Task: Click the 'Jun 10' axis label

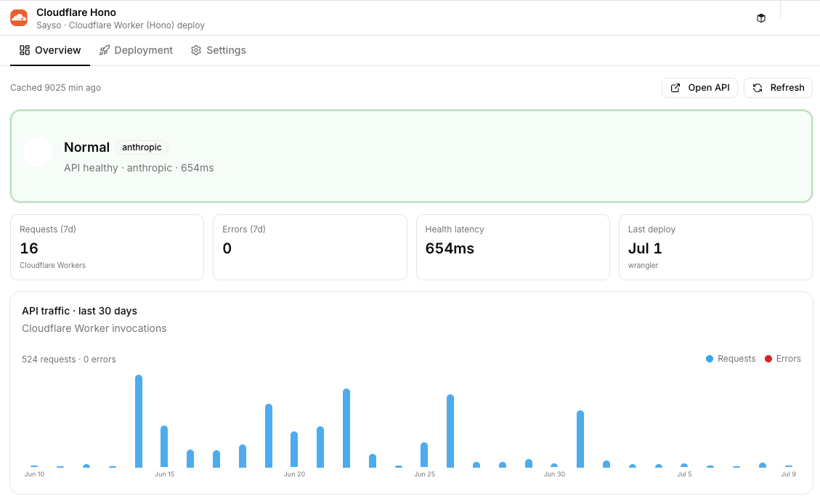Action: [x=35, y=474]
